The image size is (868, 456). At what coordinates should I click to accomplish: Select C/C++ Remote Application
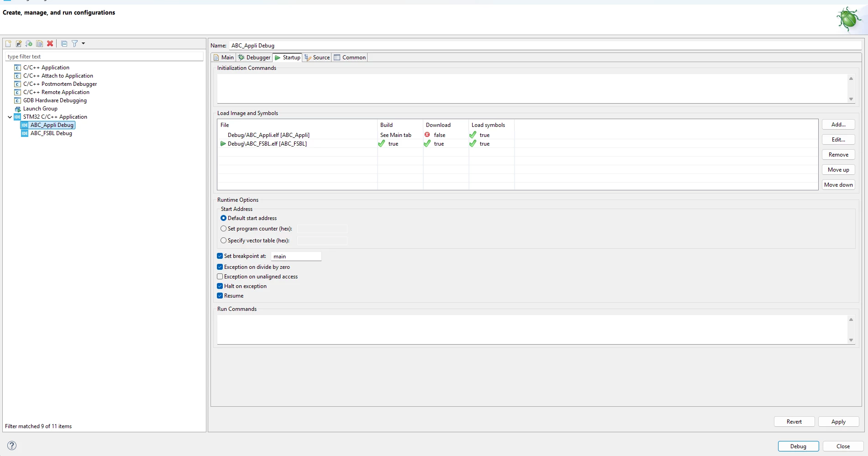[56, 92]
